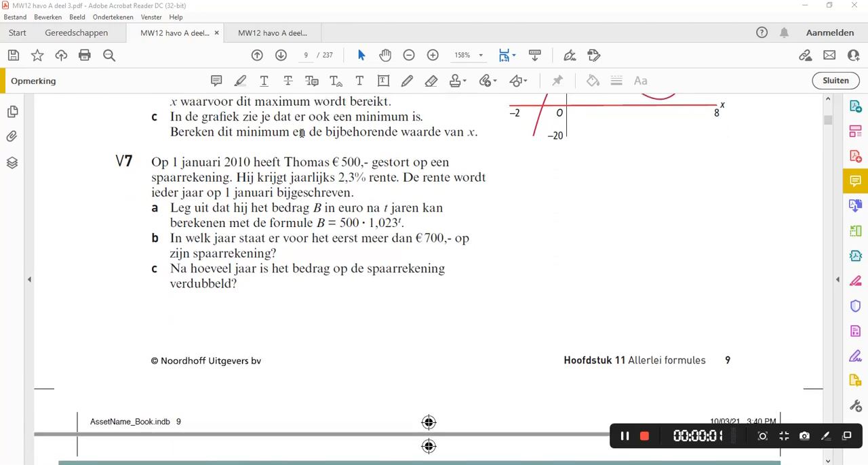Go to next page arrow
This screenshot has width=868, height=465.
(x=281, y=55)
